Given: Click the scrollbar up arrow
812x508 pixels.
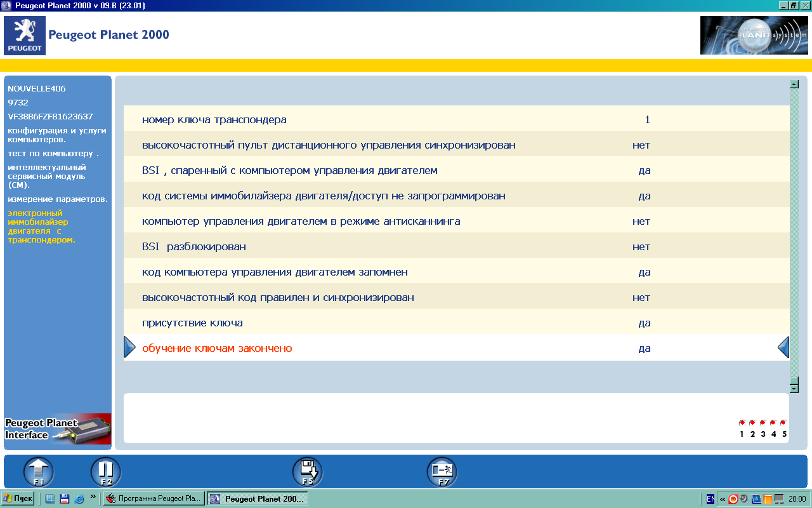Looking at the screenshot, I should [794, 84].
